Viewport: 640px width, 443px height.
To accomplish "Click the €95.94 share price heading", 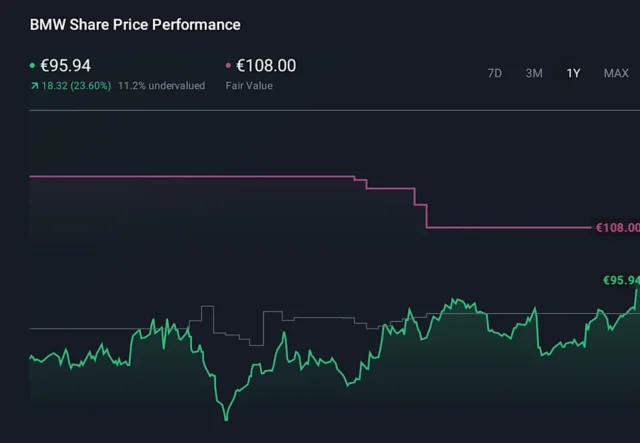I will (66, 66).
